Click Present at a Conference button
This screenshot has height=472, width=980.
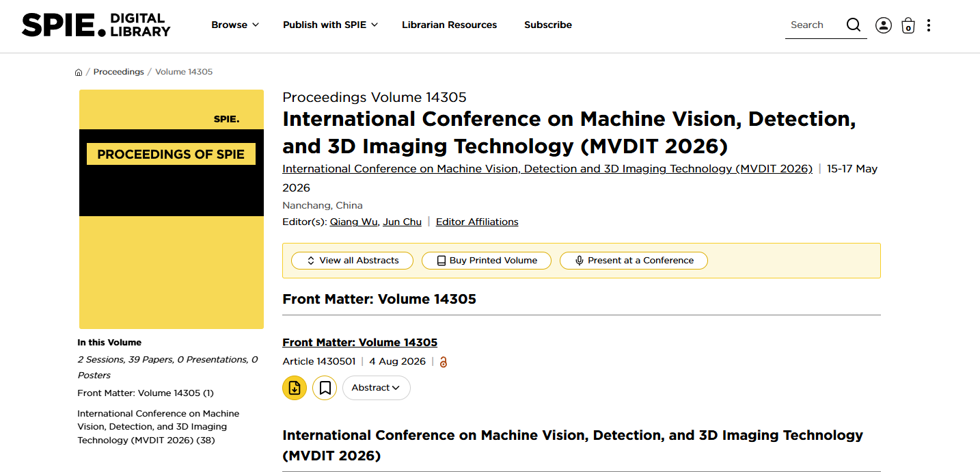point(634,261)
